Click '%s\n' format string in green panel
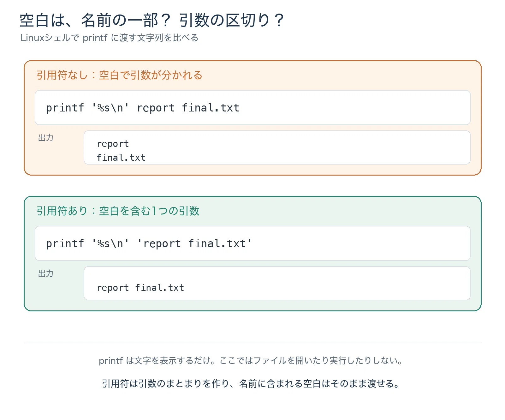Image resolution: width=505 pixels, height=420 pixels. point(110,244)
